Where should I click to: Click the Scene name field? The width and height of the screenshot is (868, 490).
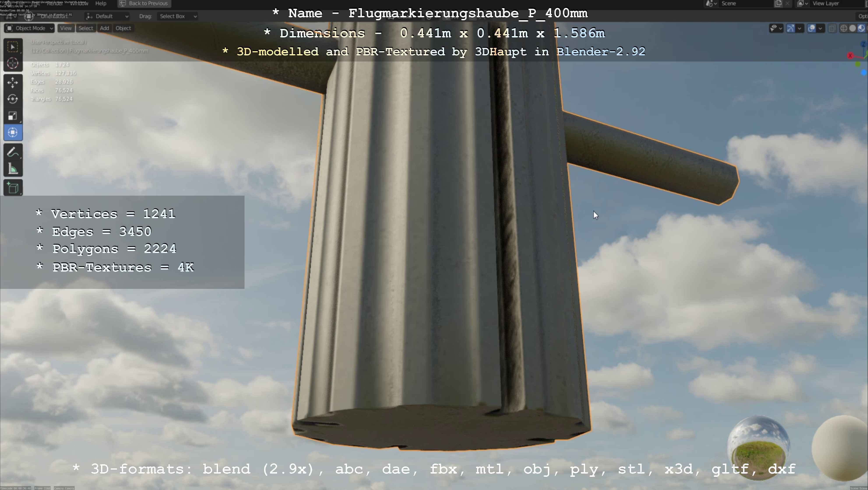pos(745,3)
